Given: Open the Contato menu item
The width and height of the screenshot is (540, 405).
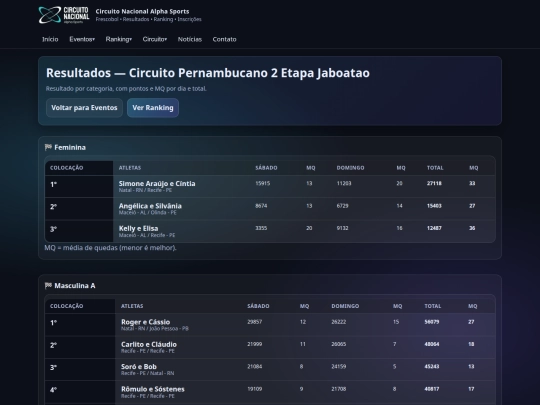Looking at the screenshot, I should [225, 39].
